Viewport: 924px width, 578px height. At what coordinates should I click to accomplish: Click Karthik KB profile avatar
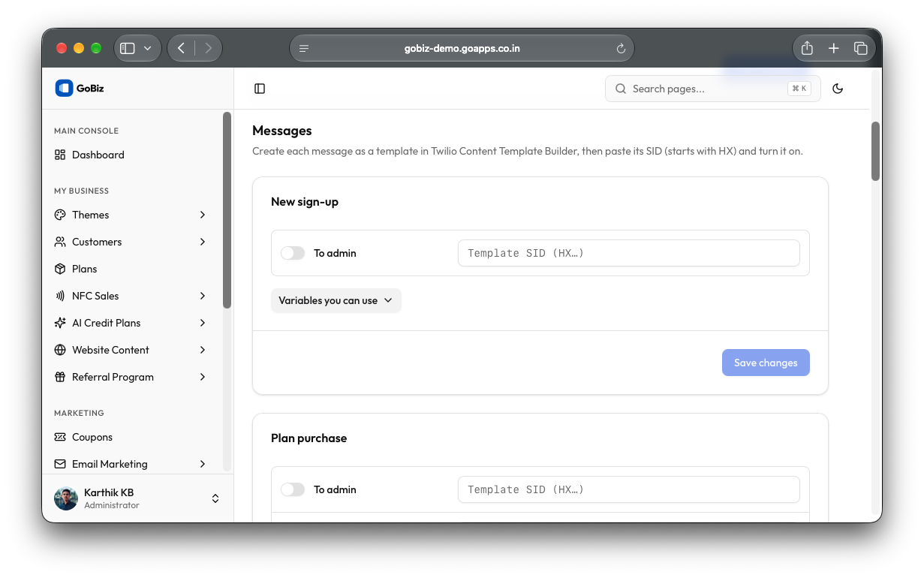(66, 498)
